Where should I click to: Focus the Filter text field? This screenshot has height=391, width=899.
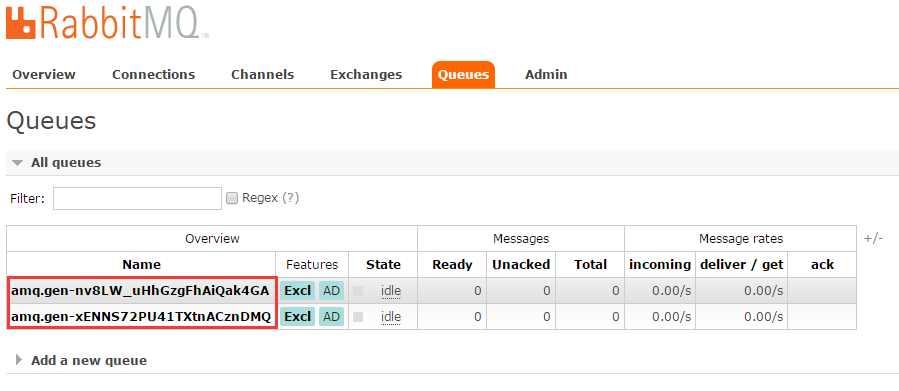138,198
